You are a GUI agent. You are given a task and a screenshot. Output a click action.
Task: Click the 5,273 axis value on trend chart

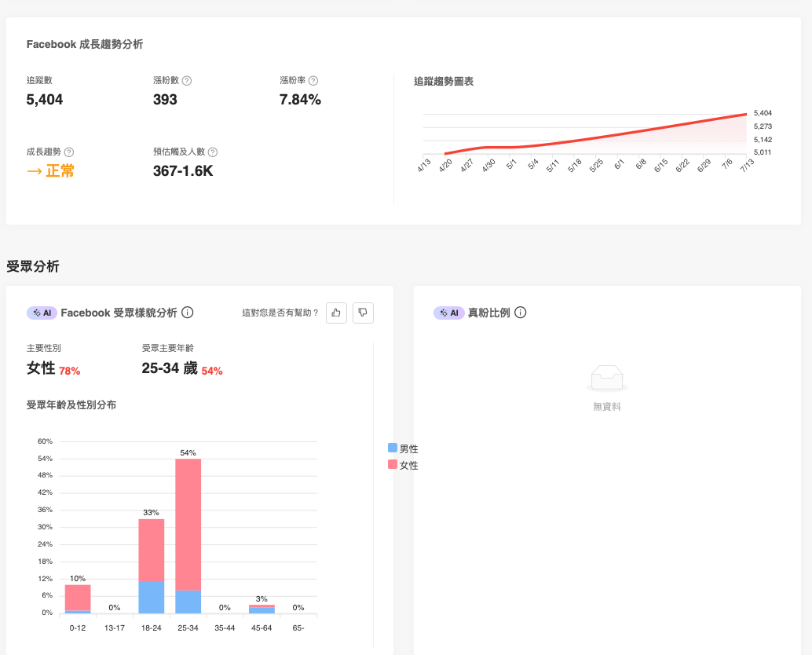[763, 126]
